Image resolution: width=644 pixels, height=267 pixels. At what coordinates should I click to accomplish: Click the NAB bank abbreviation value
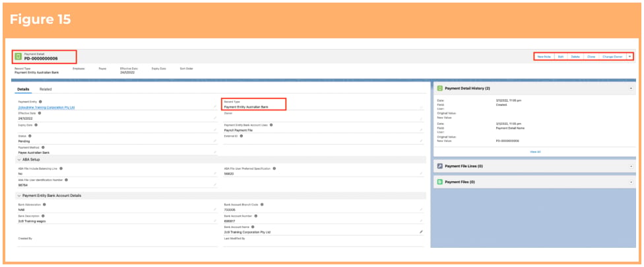coord(21,210)
